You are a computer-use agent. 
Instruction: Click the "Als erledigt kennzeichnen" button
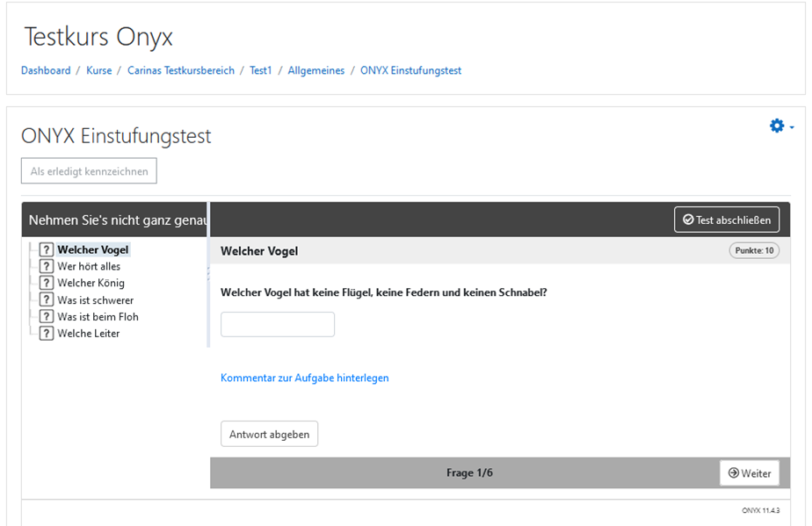(88, 170)
